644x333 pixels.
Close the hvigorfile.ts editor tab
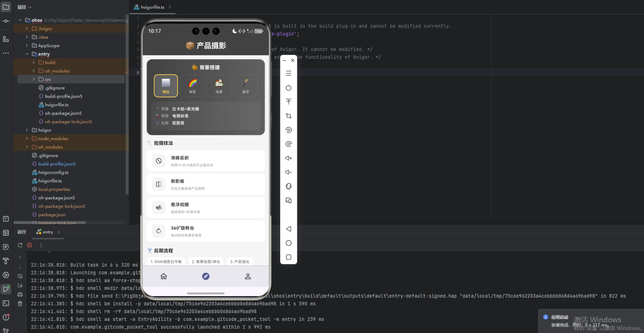[170, 7]
